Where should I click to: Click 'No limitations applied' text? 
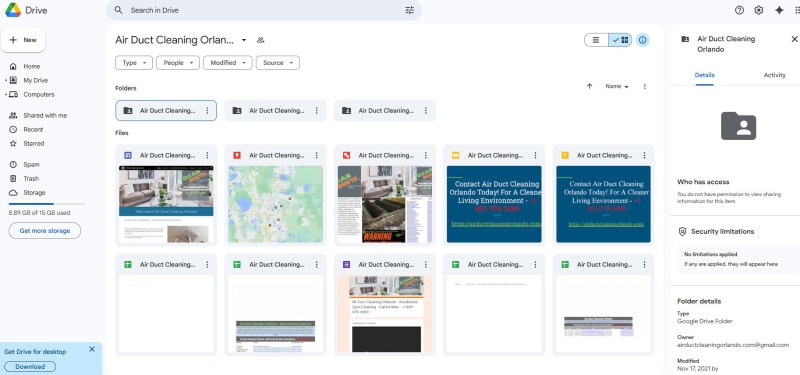click(710, 254)
